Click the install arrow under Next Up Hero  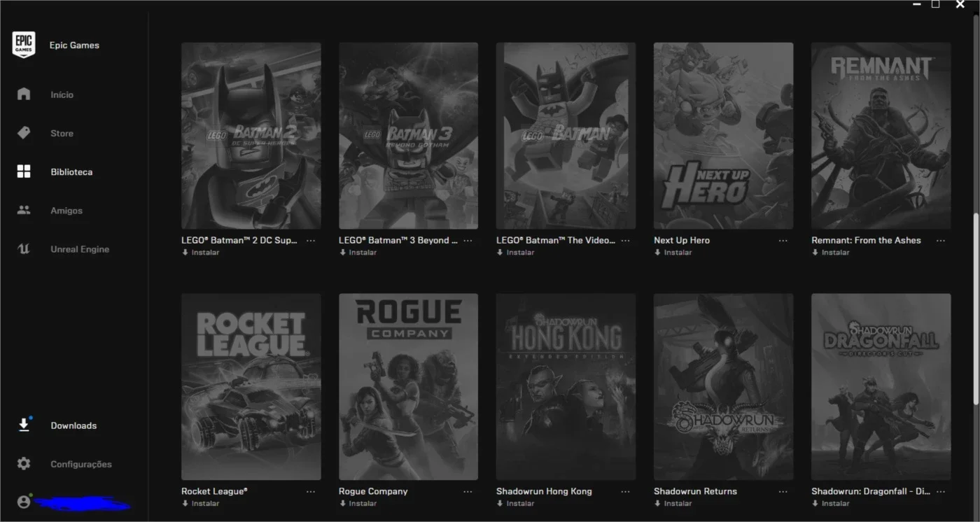coord(657,253)
